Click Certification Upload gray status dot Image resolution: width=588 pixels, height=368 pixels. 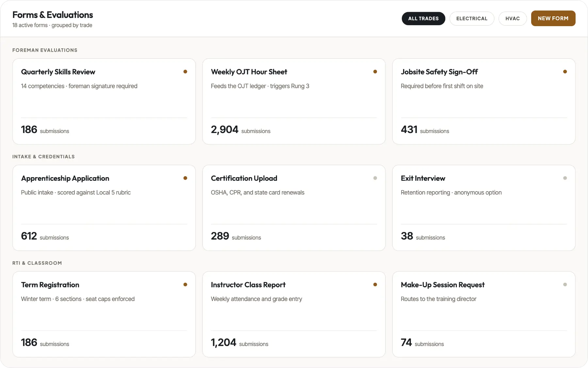[375, 178]
